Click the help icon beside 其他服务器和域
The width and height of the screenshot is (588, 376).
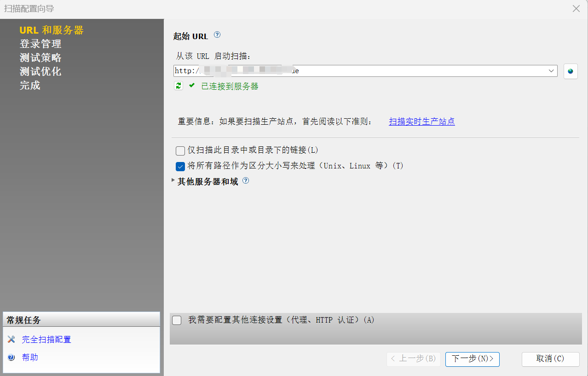point(246,181)
